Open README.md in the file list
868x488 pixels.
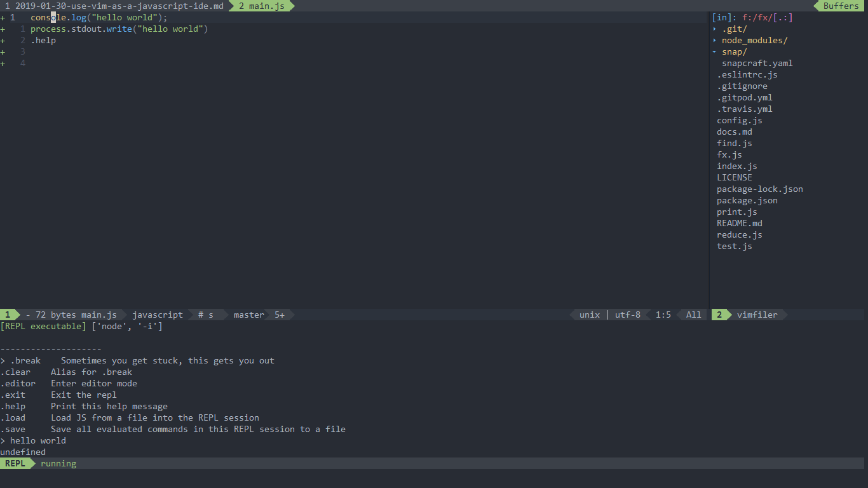[x=740, y=223]
